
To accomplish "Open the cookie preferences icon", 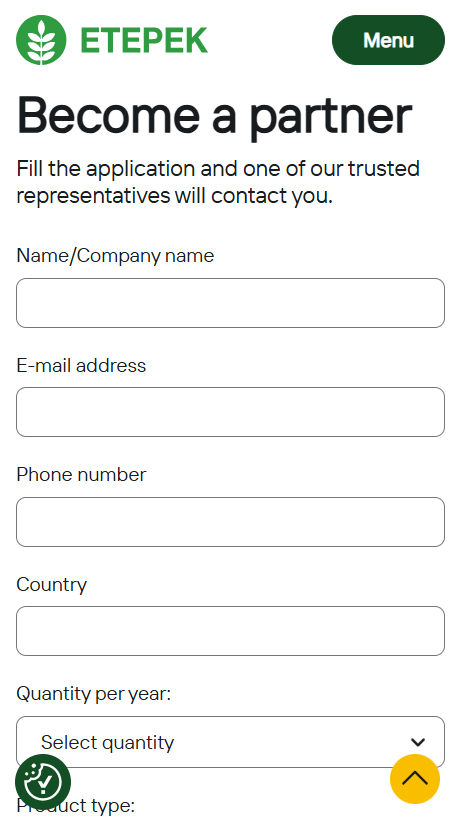I will [43, 782].
